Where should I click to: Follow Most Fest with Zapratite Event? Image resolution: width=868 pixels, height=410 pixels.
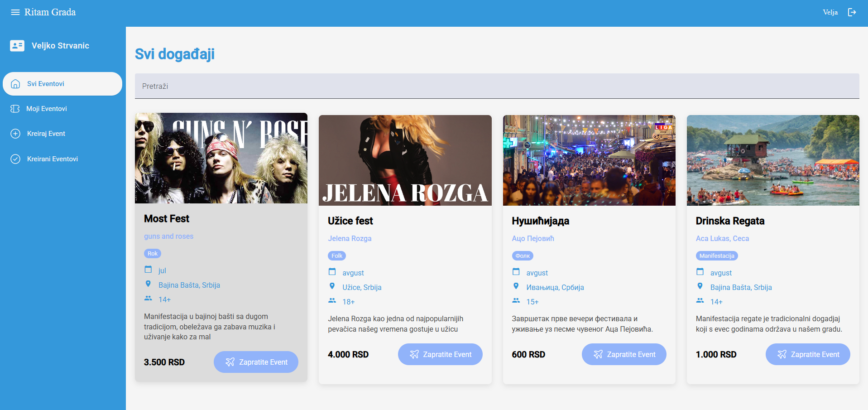(256, 362)
